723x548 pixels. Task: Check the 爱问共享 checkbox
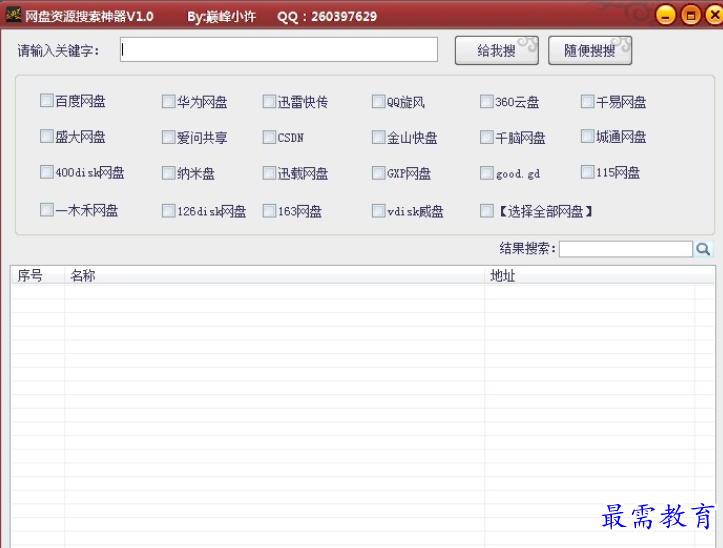[169, 137]
